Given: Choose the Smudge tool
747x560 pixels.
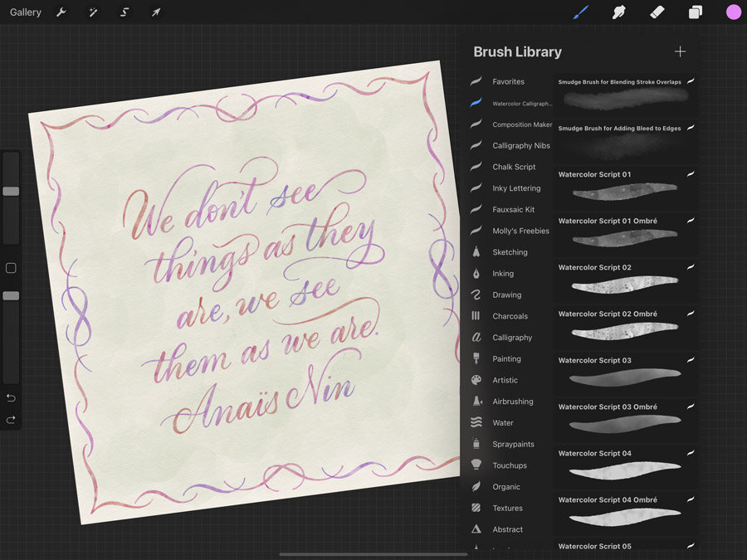Looking at the screenshot, I should click(x=618, y=12).
